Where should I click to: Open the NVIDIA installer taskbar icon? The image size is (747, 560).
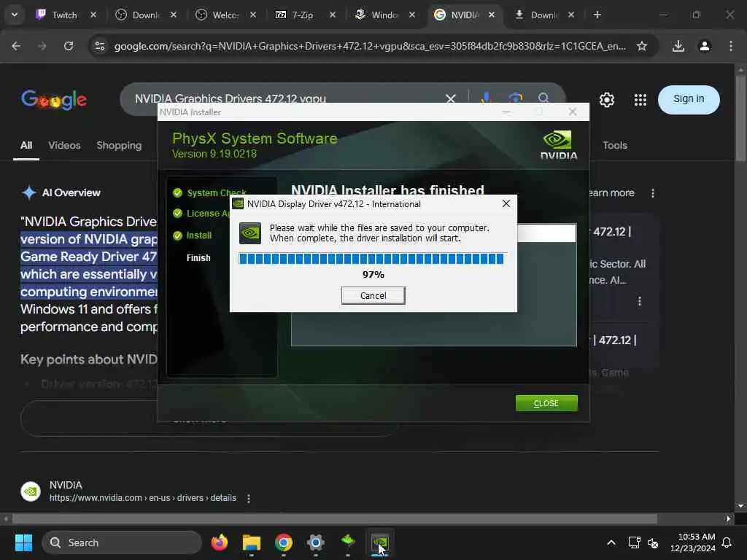pyautogui.click(x=379, y=542)
